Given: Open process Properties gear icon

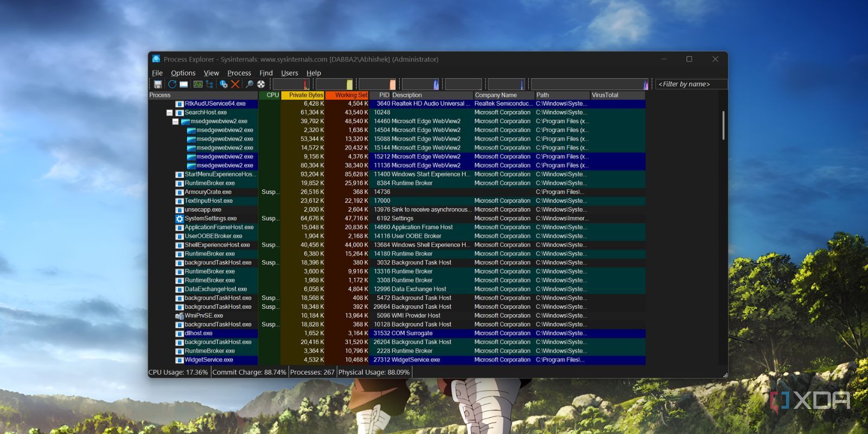Looking at the screenshot, I should tap(224, 84).
